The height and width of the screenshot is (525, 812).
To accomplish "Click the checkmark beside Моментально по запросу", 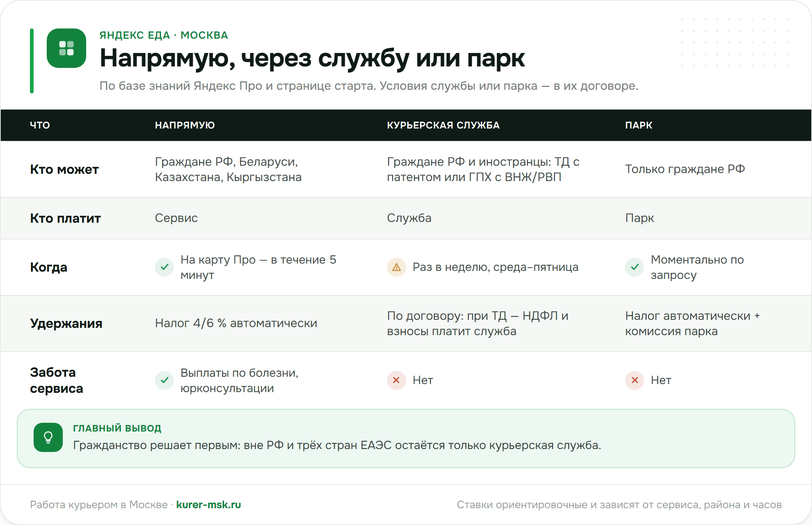I will (x=635, y=267).
